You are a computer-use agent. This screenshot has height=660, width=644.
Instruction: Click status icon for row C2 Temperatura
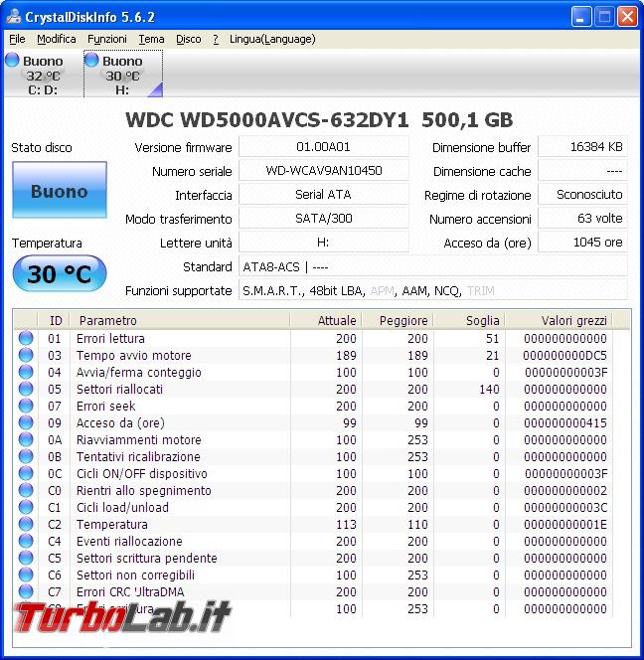(x=26, y=524)
